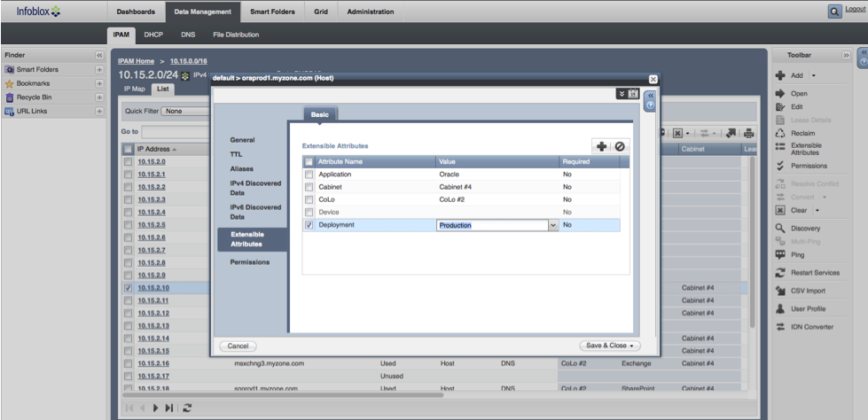Click the global search magnifier icon
Image resolution: width=868 pixels, height=420 pixels.
[x=835, y=12]
